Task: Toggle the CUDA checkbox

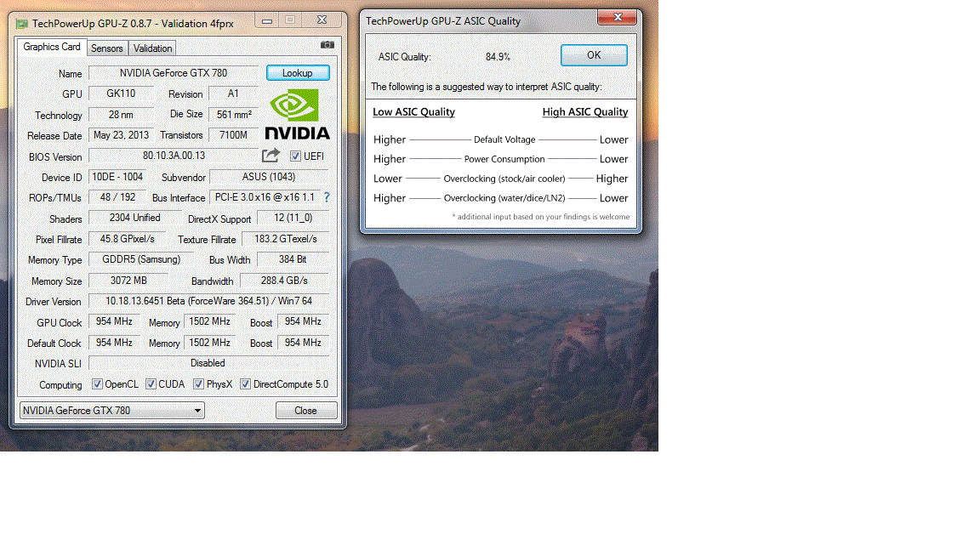Action: [151, 384]
